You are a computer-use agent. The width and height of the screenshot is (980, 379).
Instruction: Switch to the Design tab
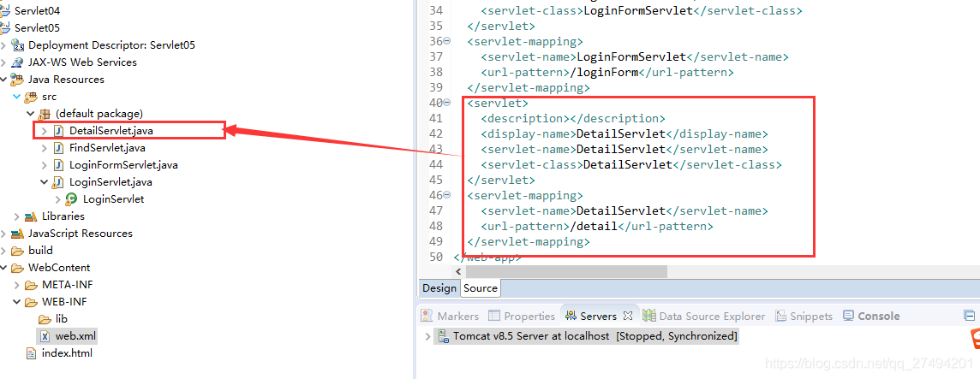[439, 287]
